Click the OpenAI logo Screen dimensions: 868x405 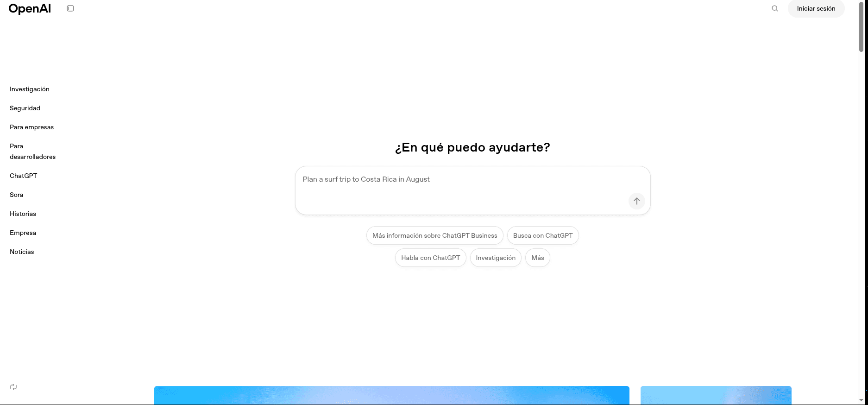(x=30, y=9)
